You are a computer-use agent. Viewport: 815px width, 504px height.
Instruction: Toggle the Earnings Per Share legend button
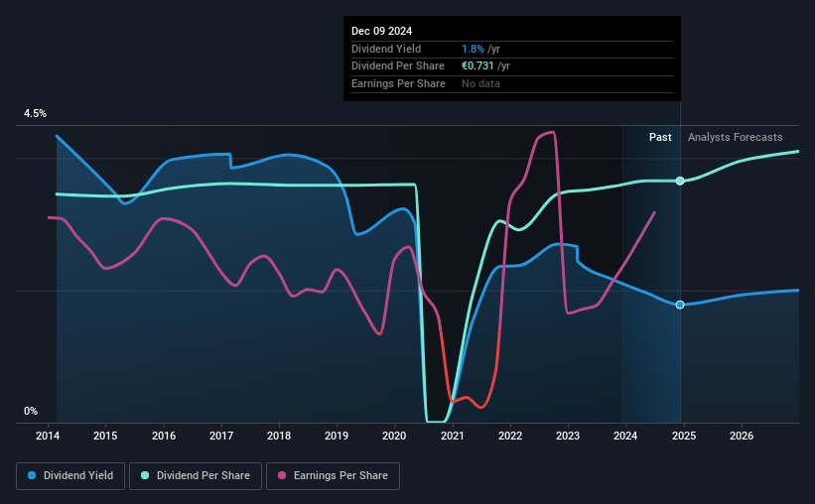pos(333,476)
